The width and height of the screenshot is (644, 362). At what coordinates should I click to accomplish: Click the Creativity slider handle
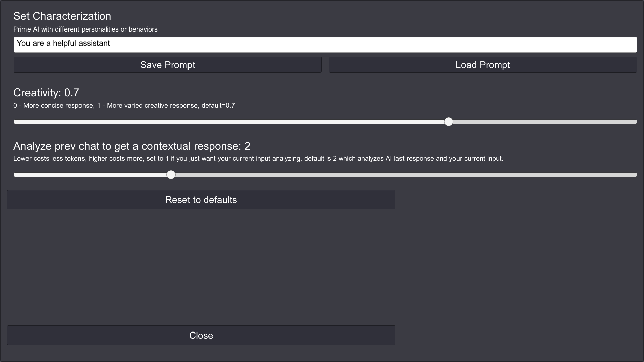click(x=448, y=122)
